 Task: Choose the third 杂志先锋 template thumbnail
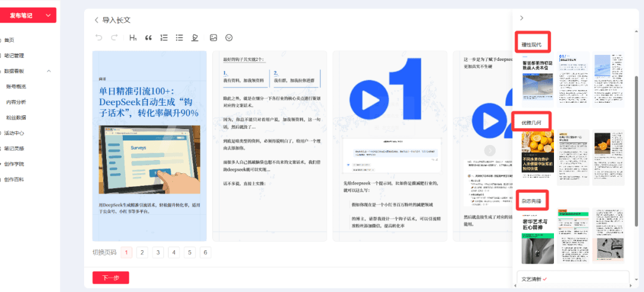(608, 236)
